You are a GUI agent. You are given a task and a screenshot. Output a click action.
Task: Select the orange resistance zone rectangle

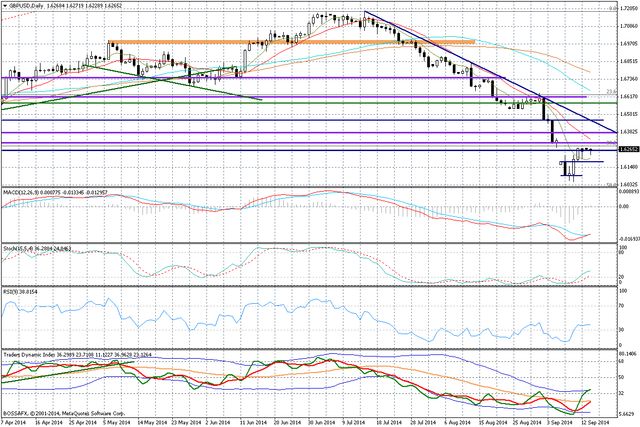[x=291, y=42]
